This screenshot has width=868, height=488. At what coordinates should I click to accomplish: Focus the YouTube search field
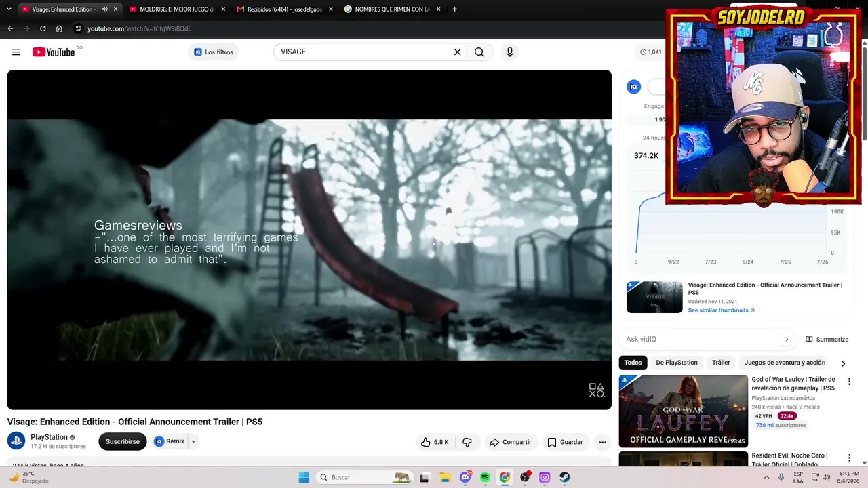pos(365,52)
